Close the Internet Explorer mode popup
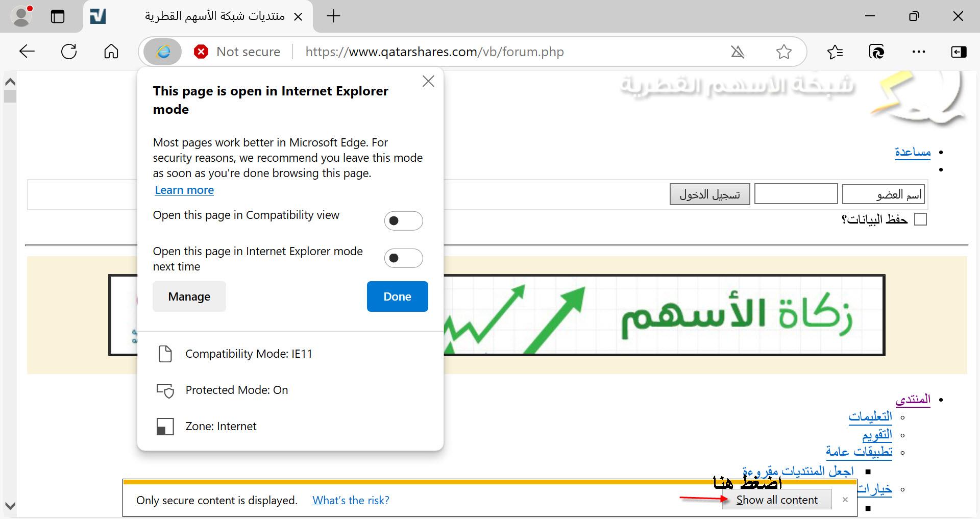Image resolution: width=980 pixels, height=519 pixels. (428, 81)
